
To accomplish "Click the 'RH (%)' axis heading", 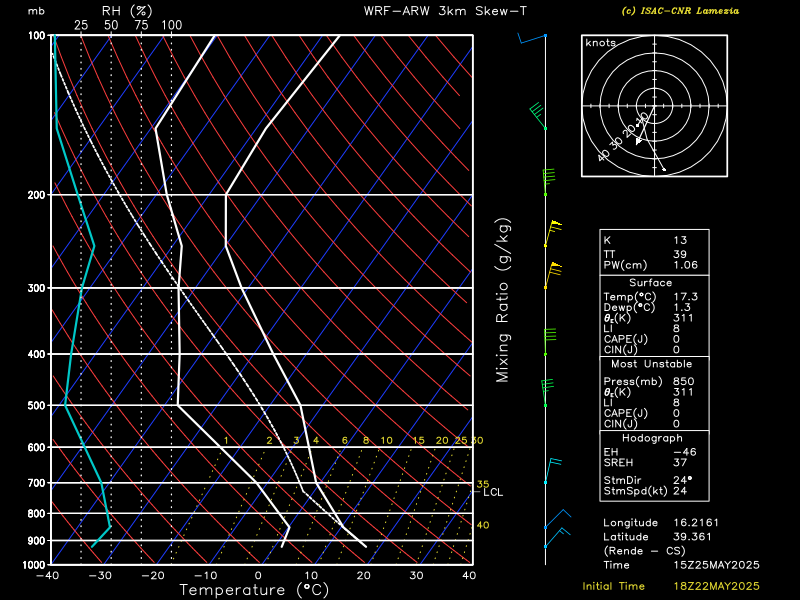I will tap(127, 11).
